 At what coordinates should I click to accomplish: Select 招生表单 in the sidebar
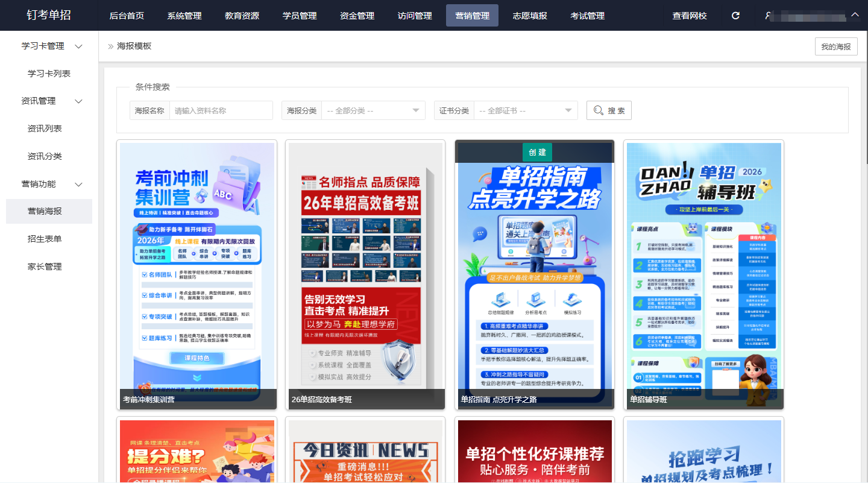45,239
